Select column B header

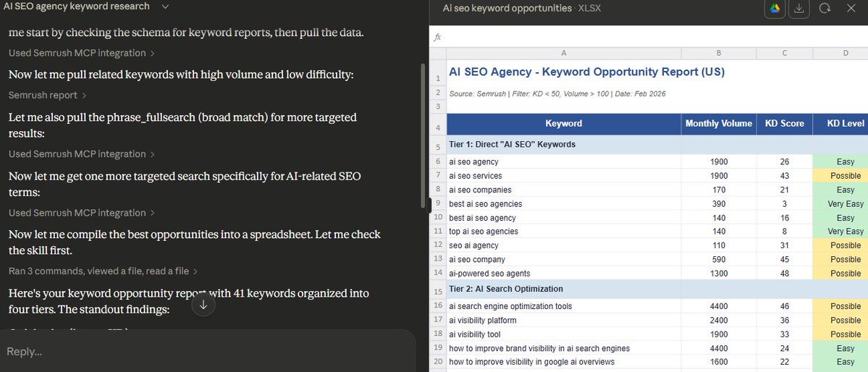click(719, 53)
